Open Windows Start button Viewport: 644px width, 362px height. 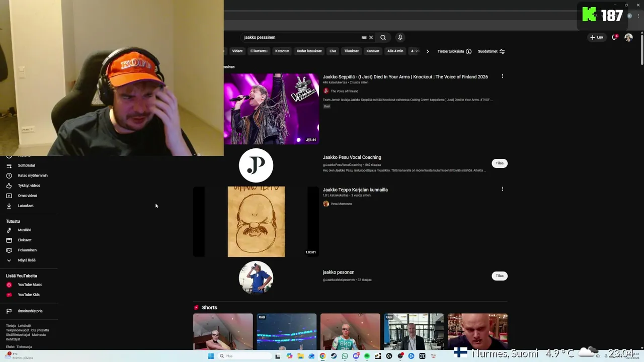[x=211, y=356]
